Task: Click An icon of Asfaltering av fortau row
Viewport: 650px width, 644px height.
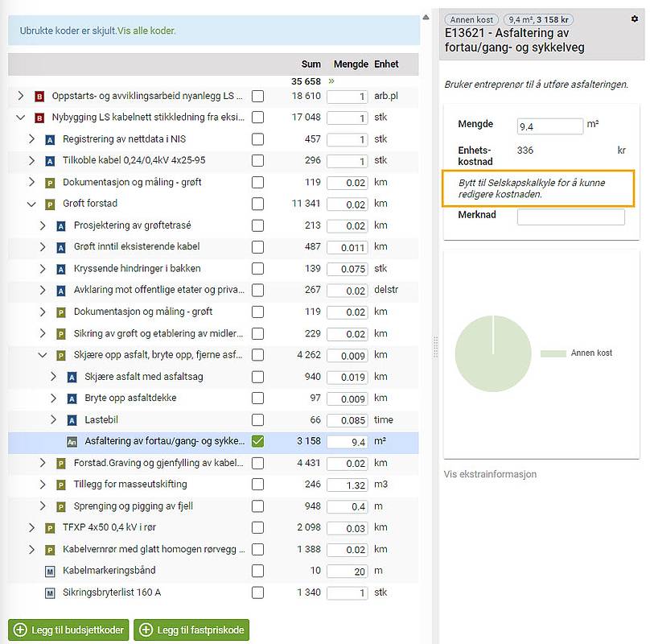Action: [72, 442]
